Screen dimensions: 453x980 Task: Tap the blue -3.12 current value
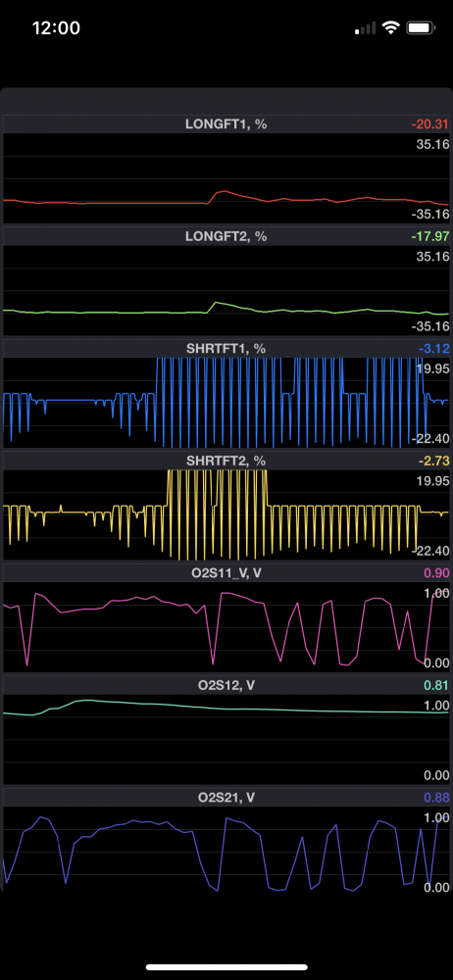point(433,349)
